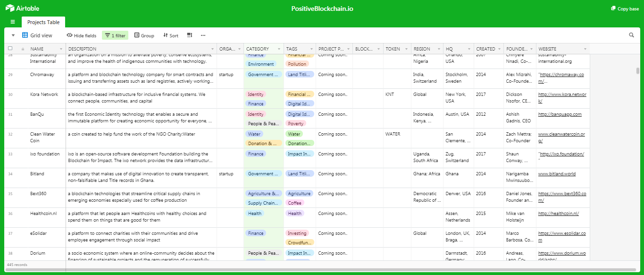
Task: Change the row height setting
Action: pyautogui.click(x=190, y=35)
